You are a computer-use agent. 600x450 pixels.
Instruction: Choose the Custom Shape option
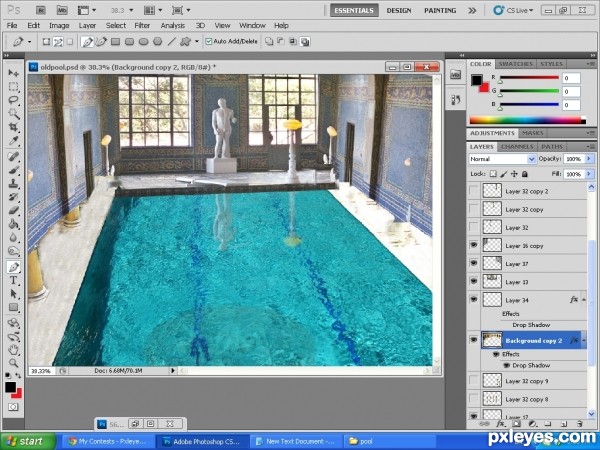(186, 41)
